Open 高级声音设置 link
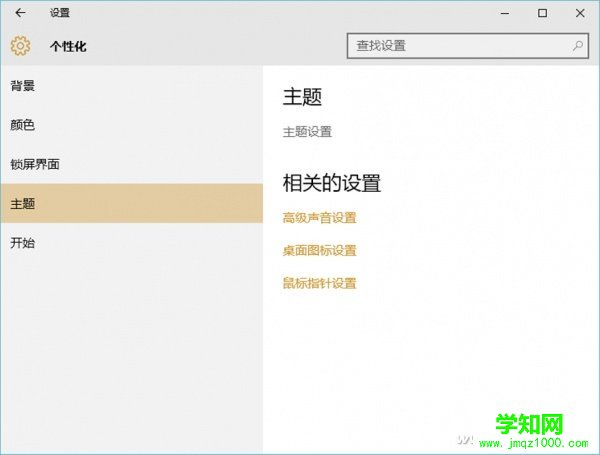Viewport: 600px width, 455px height. [x=319, y=218]
